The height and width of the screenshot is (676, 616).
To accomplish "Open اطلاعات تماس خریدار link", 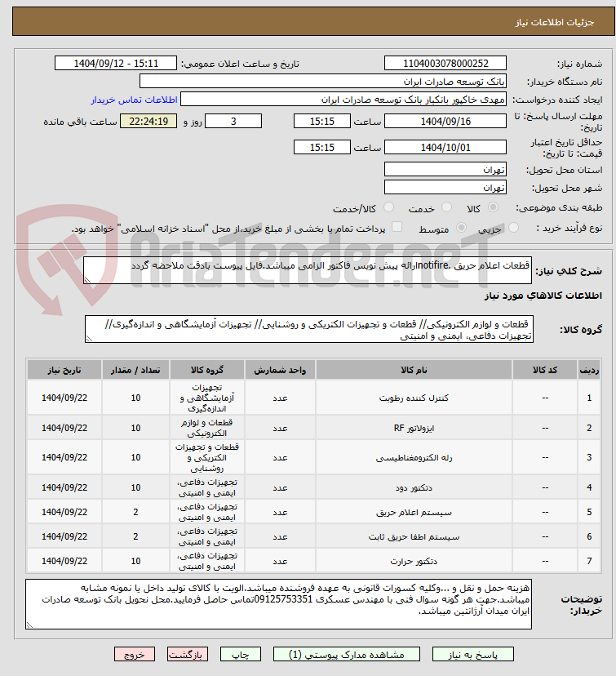I will pos(134,100).
